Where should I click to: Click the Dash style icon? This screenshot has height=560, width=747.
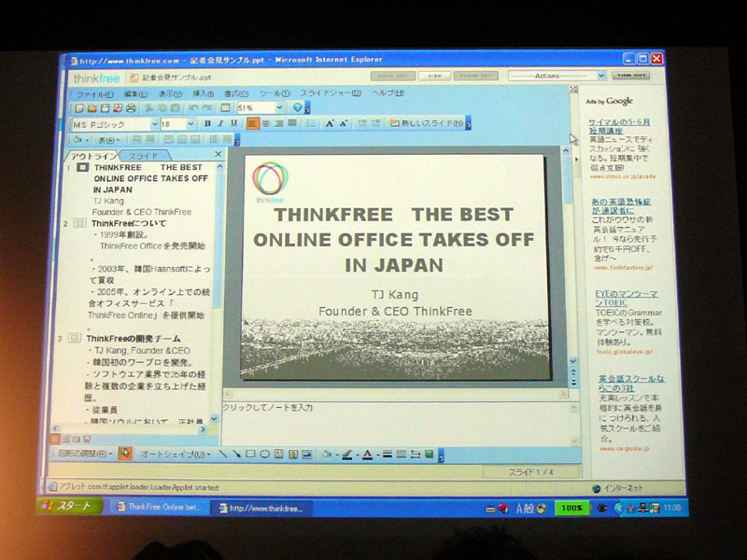[x=402, y=455]
